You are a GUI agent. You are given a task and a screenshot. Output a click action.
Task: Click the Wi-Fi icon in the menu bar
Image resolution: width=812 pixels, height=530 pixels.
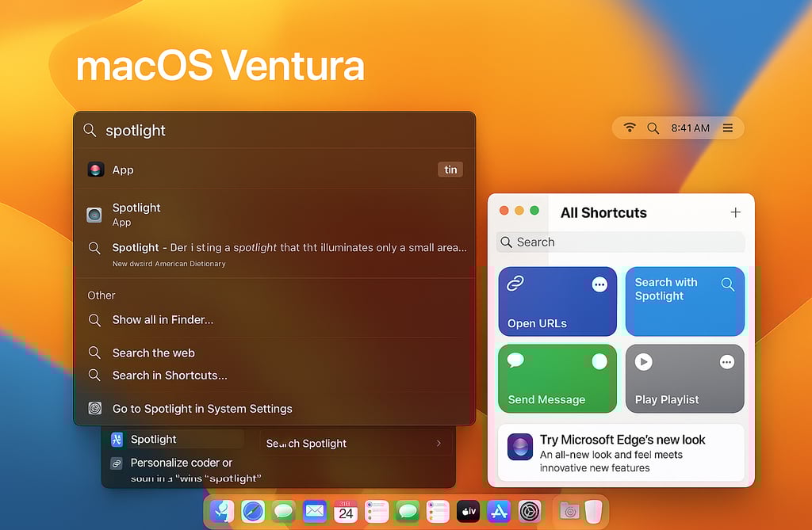(629, 127)
